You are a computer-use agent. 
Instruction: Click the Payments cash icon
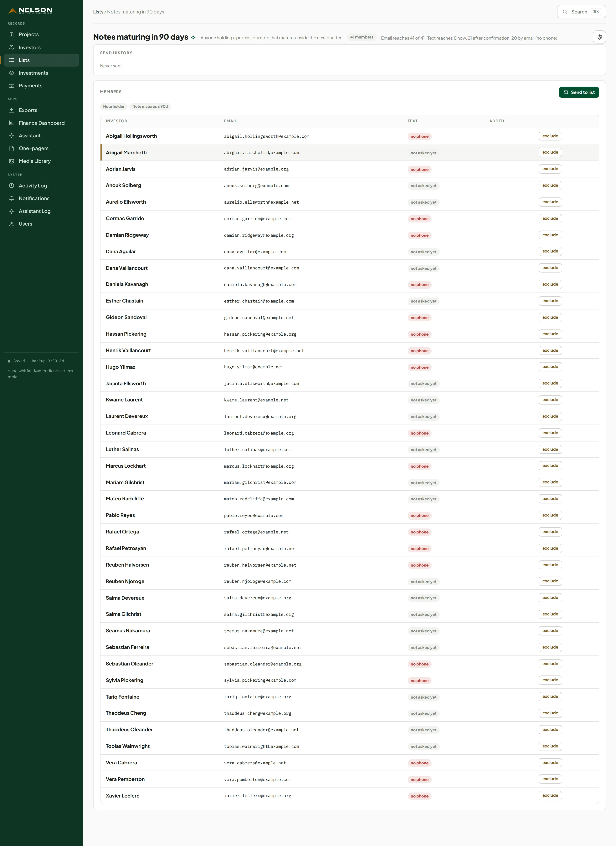click(x=12, y=85)
